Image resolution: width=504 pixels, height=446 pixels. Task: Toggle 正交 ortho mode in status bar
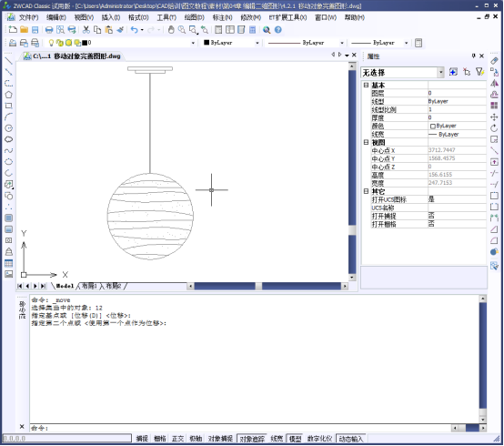pyautogui.click(x=177, y=439)
